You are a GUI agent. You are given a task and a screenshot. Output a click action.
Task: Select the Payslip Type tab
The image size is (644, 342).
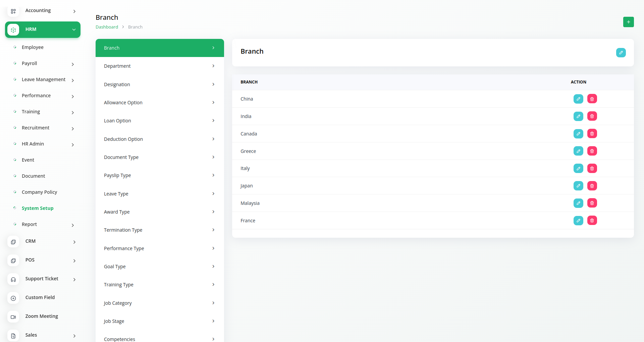click(x=160, y=175)
